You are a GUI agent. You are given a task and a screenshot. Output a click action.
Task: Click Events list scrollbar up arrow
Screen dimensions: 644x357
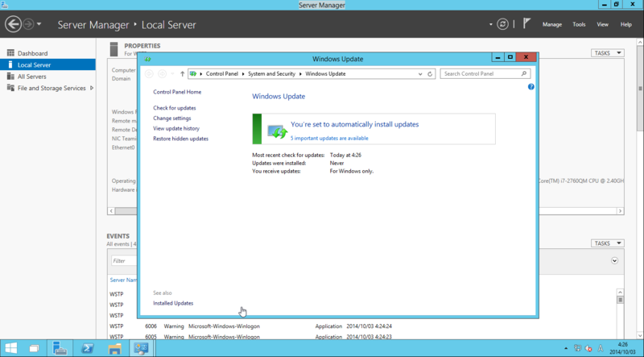(x=620, y=292)
